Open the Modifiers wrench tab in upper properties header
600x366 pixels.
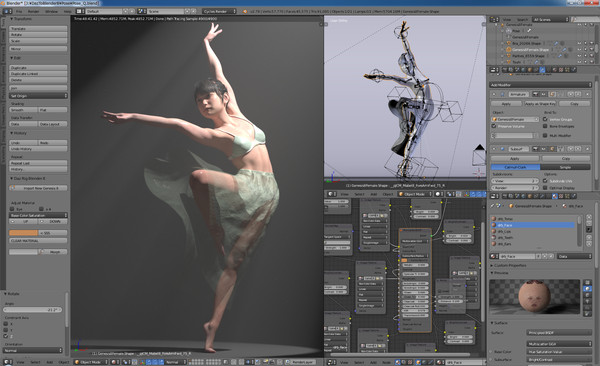[x=542, y=70]
